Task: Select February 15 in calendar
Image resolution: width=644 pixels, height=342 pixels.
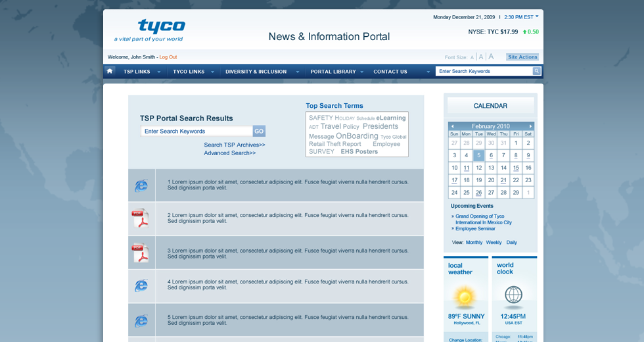Action: 516,168
